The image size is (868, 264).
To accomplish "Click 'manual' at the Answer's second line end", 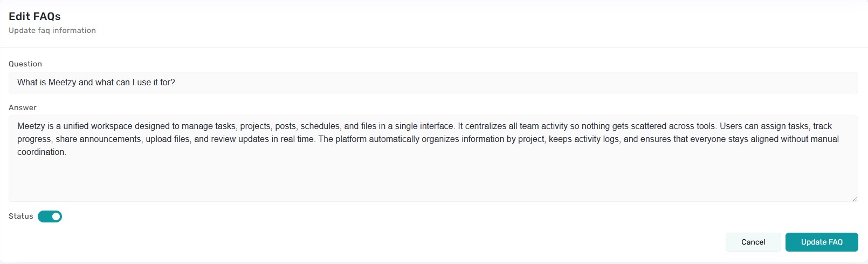I will [825, 139].
